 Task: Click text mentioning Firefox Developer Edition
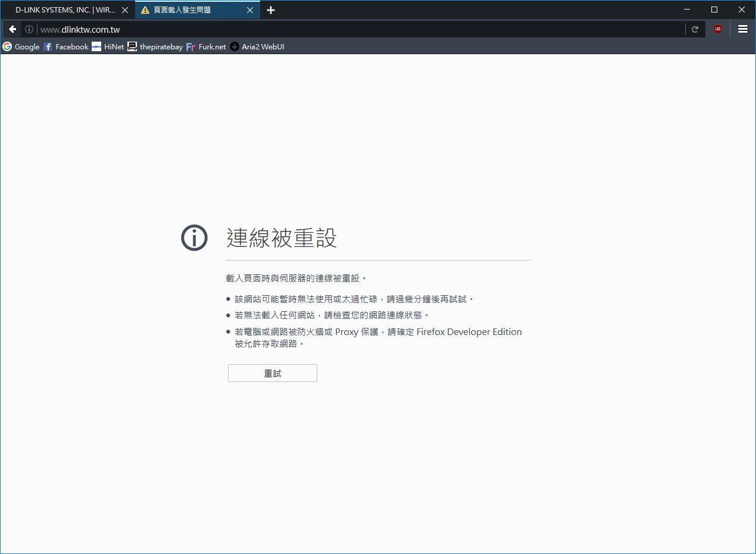point(378,337)
